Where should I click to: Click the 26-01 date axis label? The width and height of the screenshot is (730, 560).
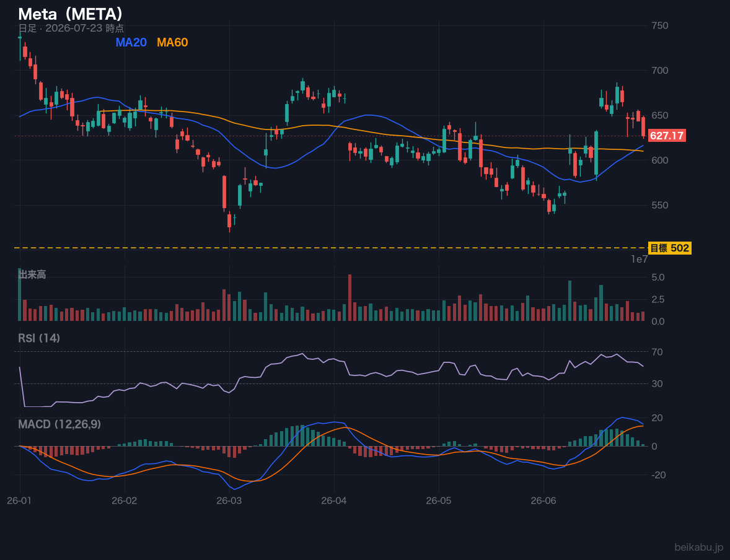pyautogui.click(x=20, y=501)
